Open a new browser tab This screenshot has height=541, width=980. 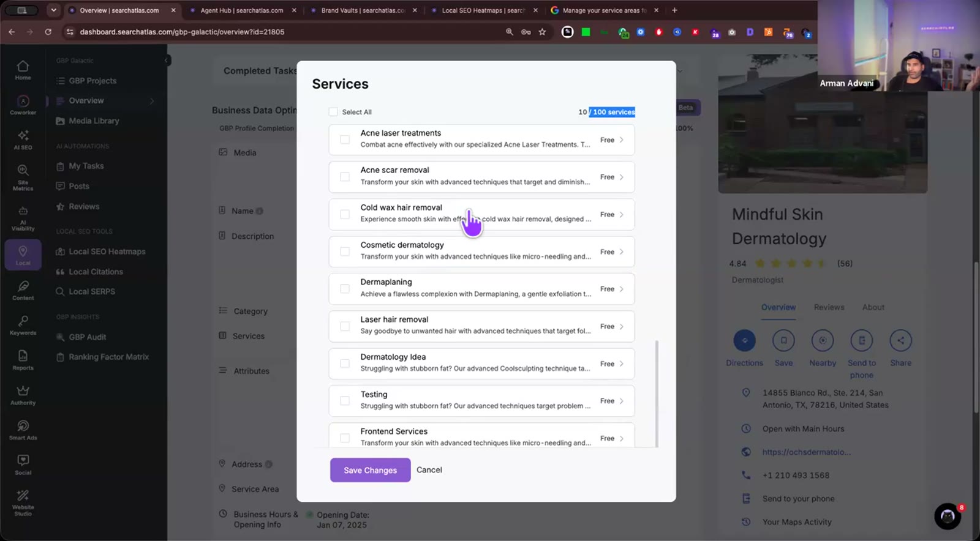[x=674, y=10]
